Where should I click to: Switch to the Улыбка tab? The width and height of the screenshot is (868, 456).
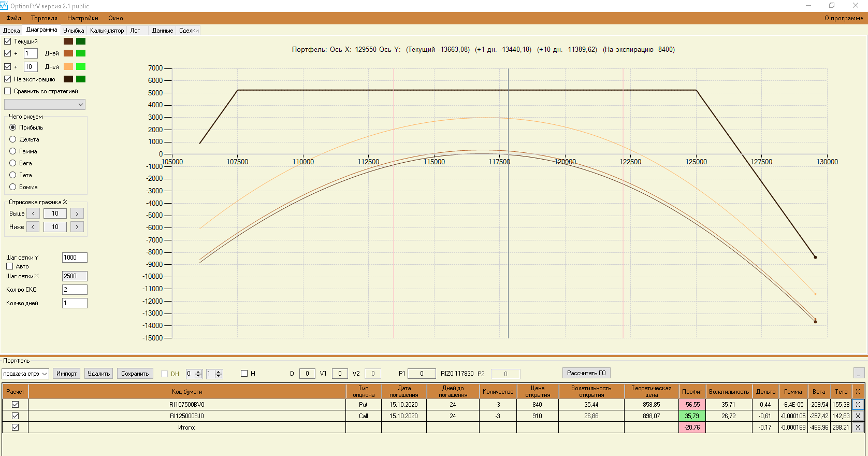(74, 31)
